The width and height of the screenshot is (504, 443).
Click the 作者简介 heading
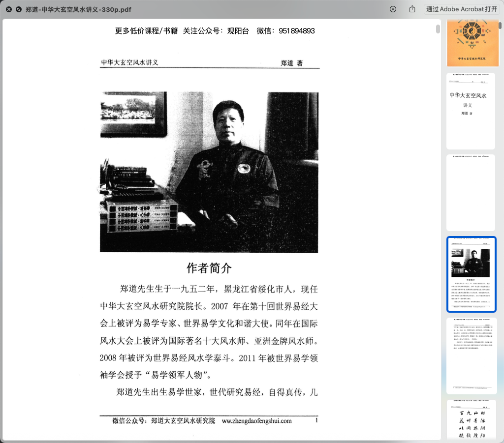click(209, 268)
